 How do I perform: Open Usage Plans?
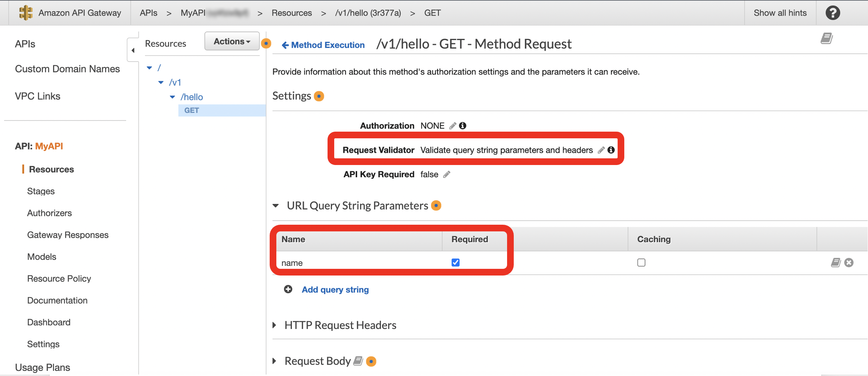click(x=43, y=367)
